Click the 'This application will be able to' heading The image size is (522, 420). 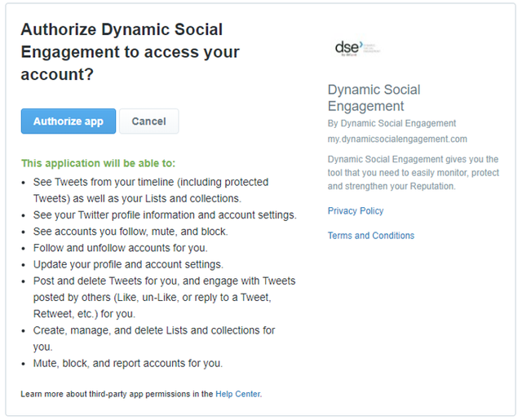point(98,163)
